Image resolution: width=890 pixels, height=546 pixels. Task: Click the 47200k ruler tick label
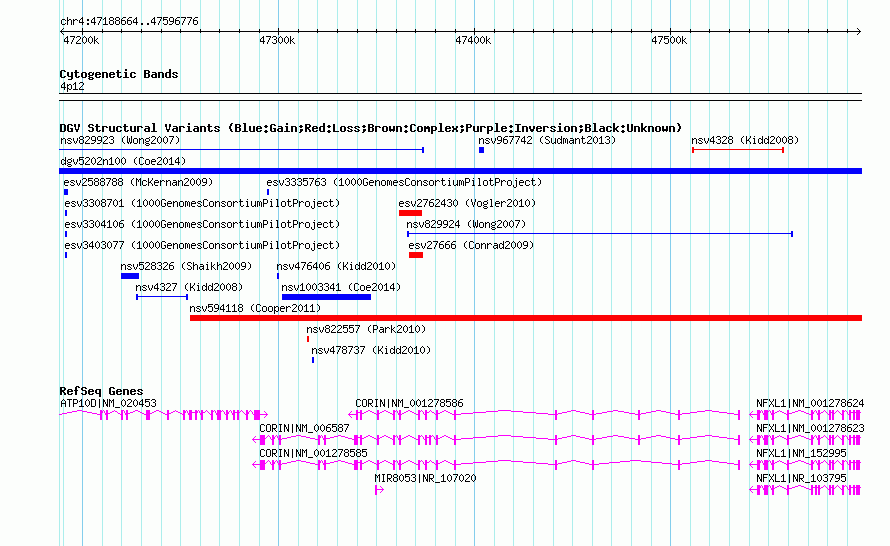pos(81,40)
